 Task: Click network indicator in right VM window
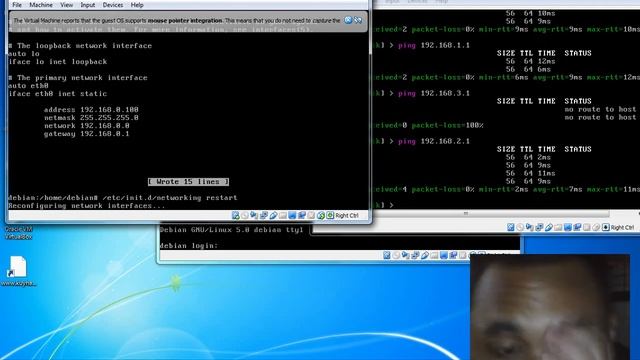tap(539, 227)
